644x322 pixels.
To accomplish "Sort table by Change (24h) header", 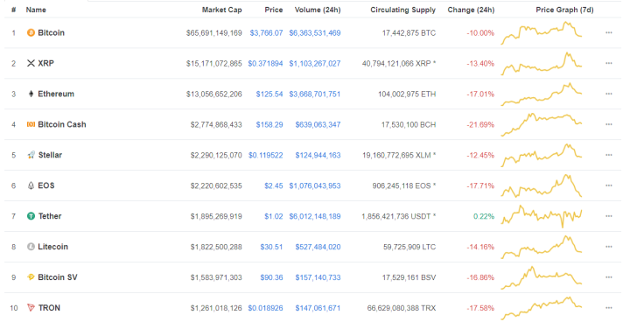I will point(471,10).
